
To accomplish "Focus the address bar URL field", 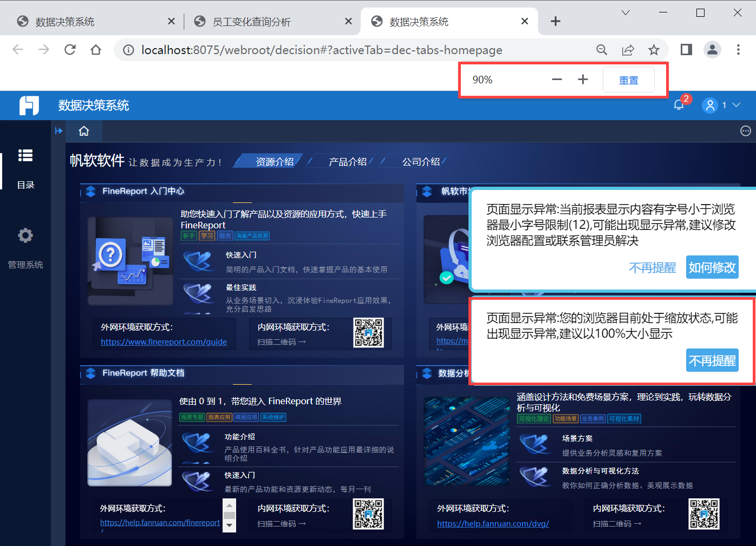I will (x=322, y=50).
